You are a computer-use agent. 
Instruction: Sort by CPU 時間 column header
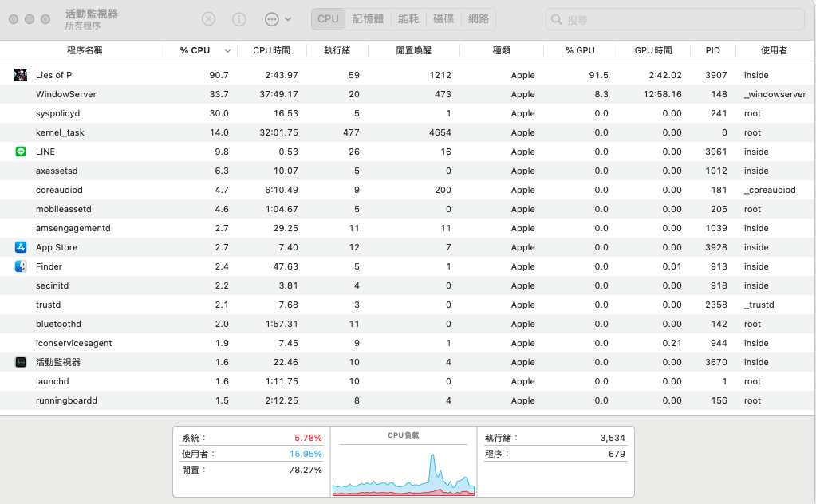point(272,50)
